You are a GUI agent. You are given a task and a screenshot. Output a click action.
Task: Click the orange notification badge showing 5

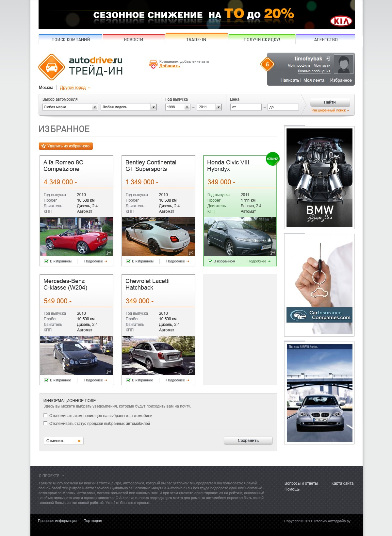(x=267, y=64)
